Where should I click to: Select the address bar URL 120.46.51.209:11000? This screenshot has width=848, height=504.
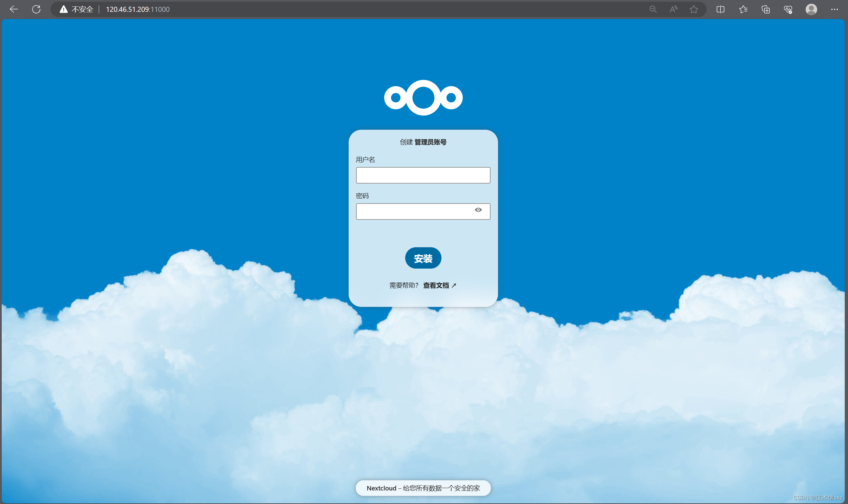138,9
